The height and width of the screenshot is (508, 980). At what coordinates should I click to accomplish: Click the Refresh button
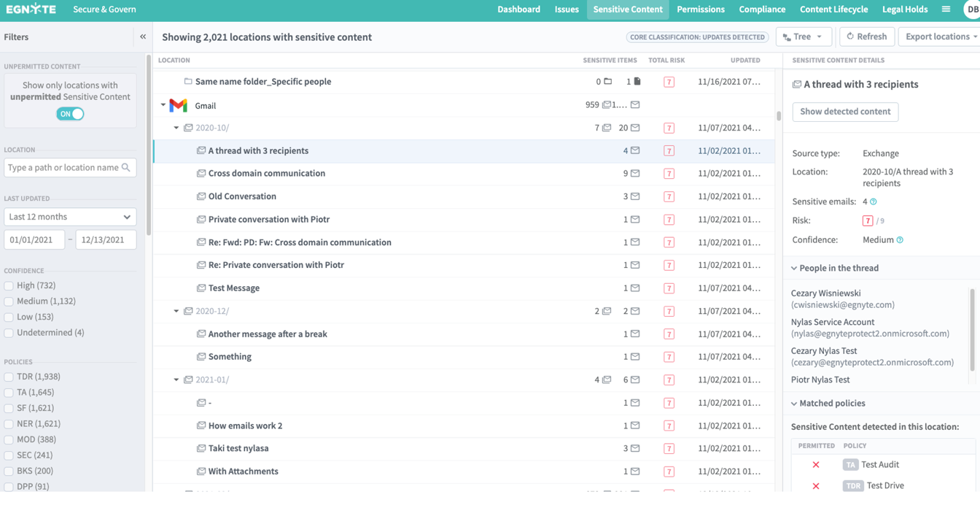pyautogui.click(x=867, y=36)
